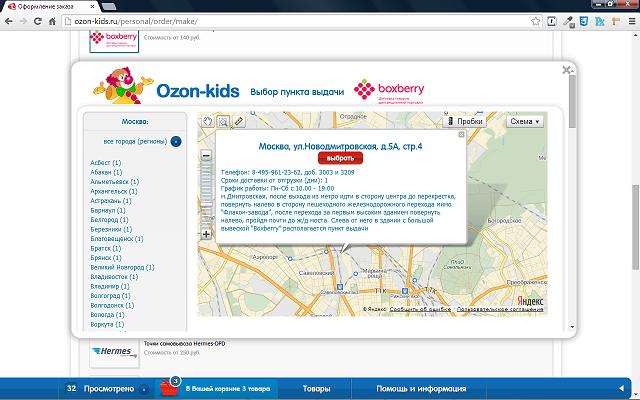The width and height of the screenshot is (640, 400).
Task: Click the CSS3 shield extension icon
Action: click(x=584, y=21)
